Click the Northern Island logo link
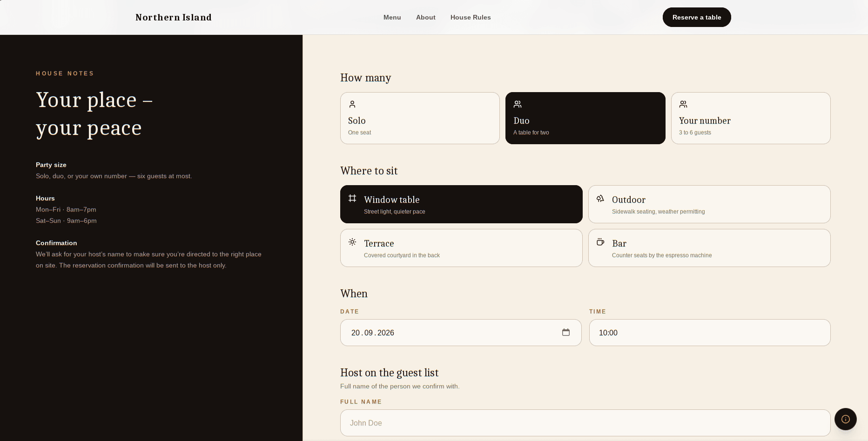Screen dimensions: 868x441 tap(174, 17)
